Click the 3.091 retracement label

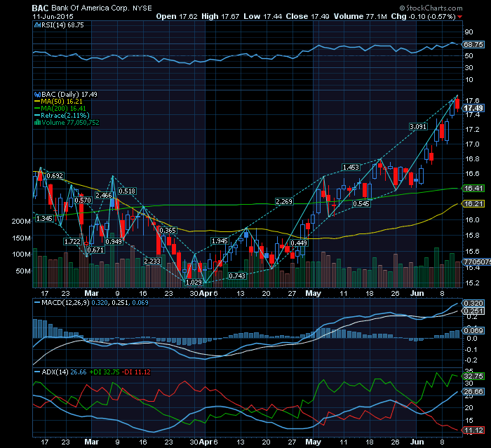pyautogui.click(x=418, y=126)
